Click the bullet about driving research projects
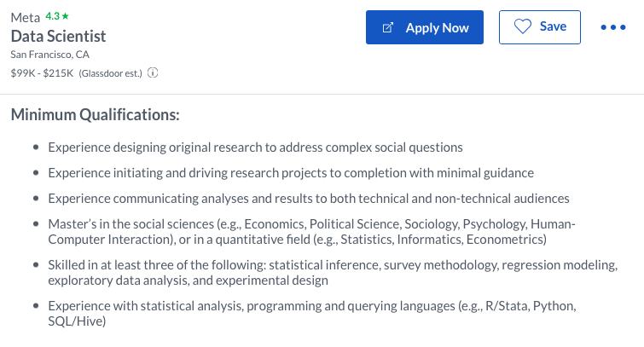The width and height of the screenshot is (644, 347). (291, 172)
